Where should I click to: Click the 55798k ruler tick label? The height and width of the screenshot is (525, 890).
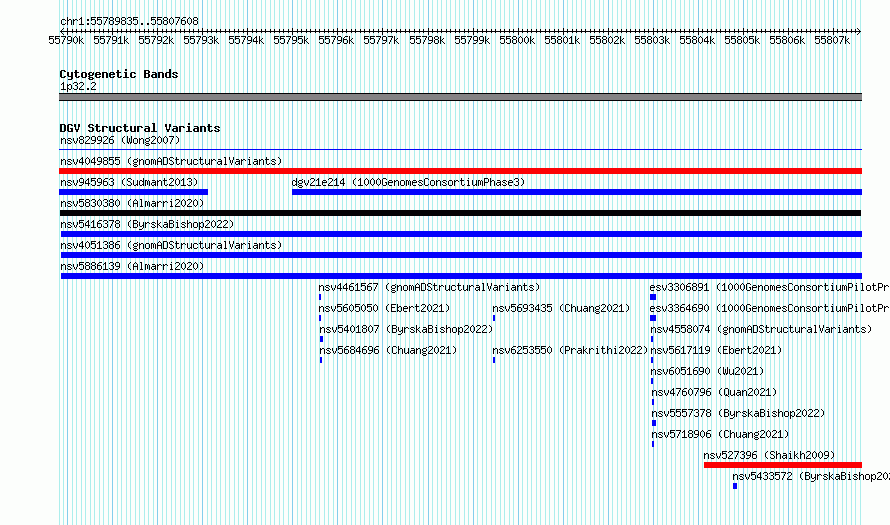pos(427,40)
